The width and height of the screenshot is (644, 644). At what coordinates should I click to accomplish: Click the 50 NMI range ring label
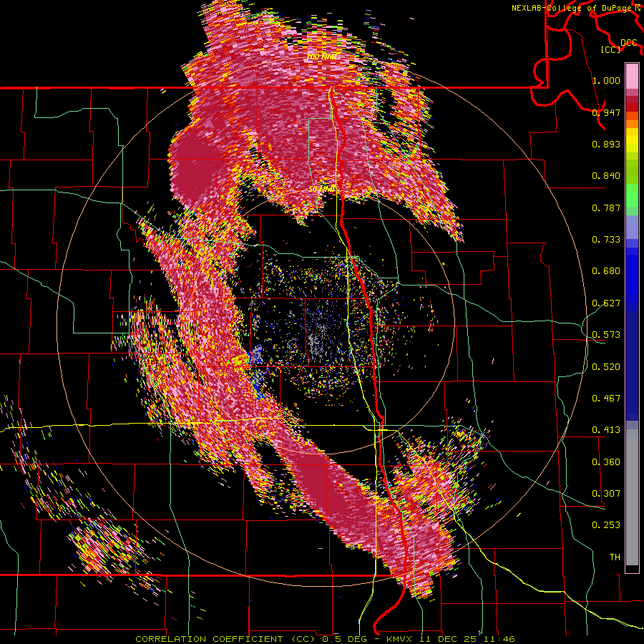323,189
